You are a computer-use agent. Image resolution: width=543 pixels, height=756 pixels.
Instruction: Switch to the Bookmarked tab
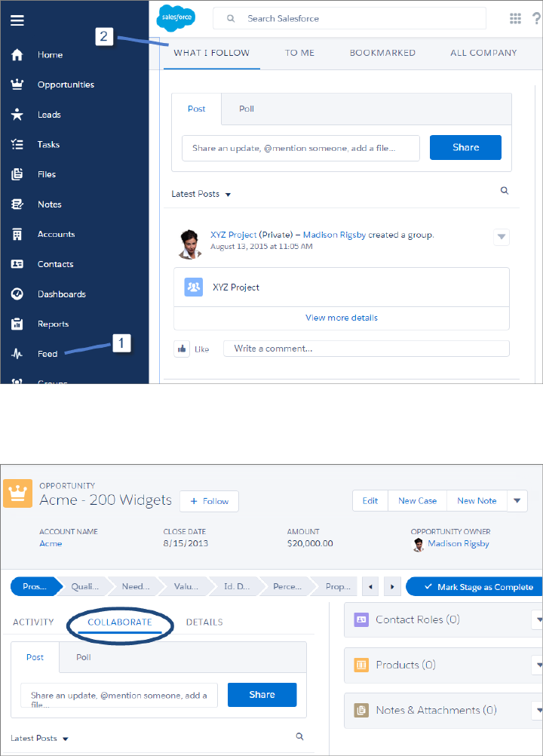pos(382,53)
